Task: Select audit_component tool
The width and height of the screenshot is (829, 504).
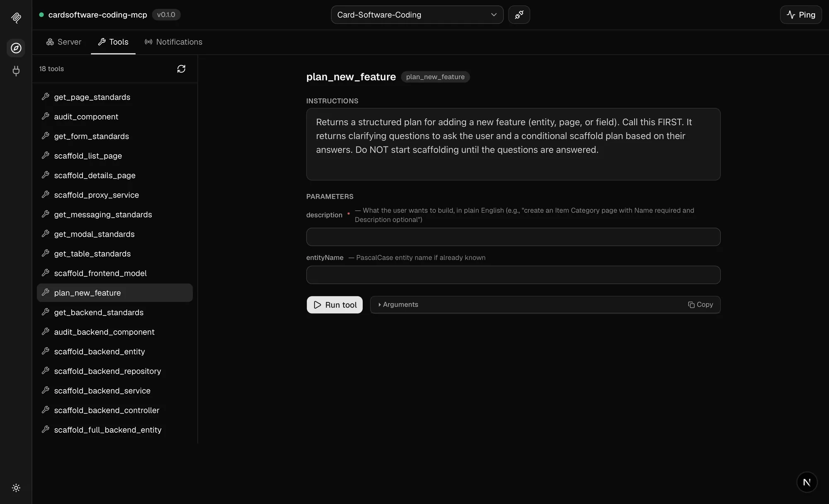Action: point(115,116)
